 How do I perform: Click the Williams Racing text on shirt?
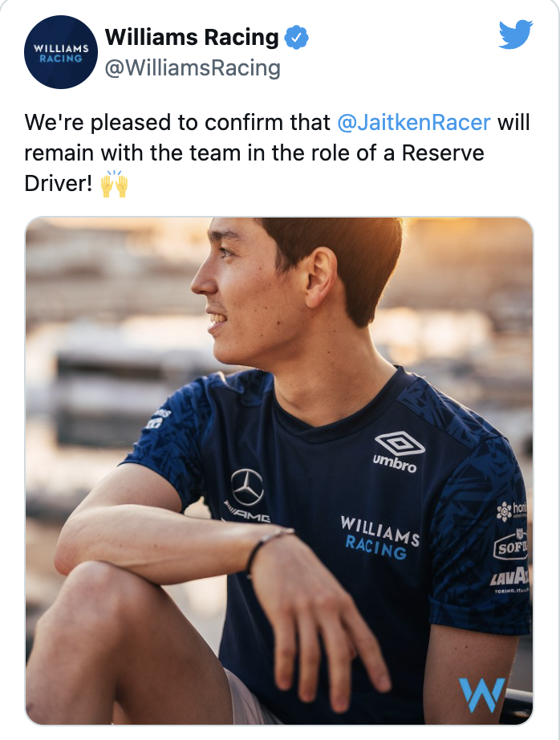pos(379,537)
